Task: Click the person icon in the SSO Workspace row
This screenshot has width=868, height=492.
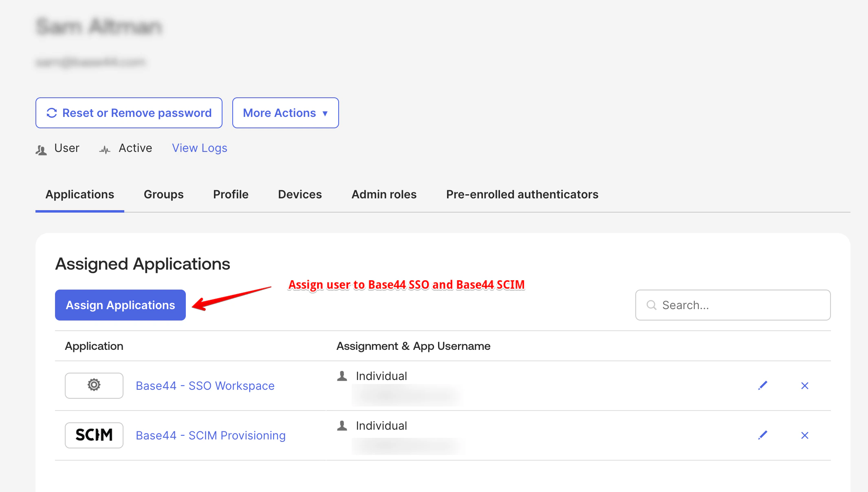Action: [x=342, y=376]
